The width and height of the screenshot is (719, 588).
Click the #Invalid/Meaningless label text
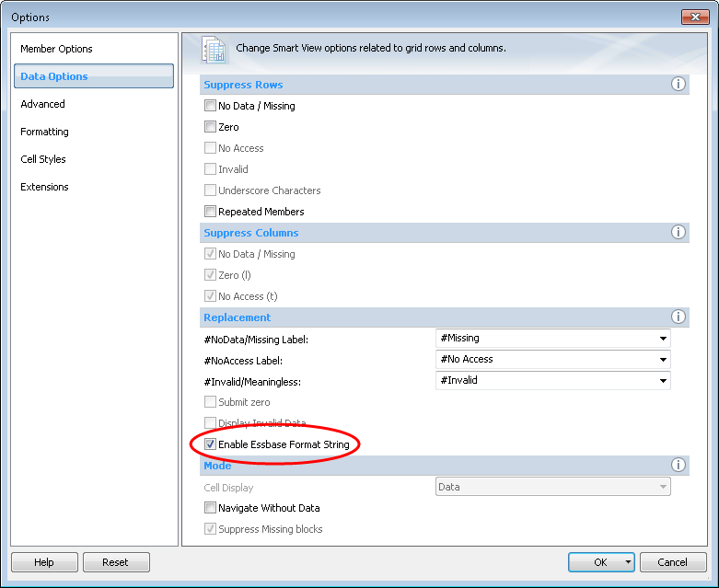tap(252, 382)
